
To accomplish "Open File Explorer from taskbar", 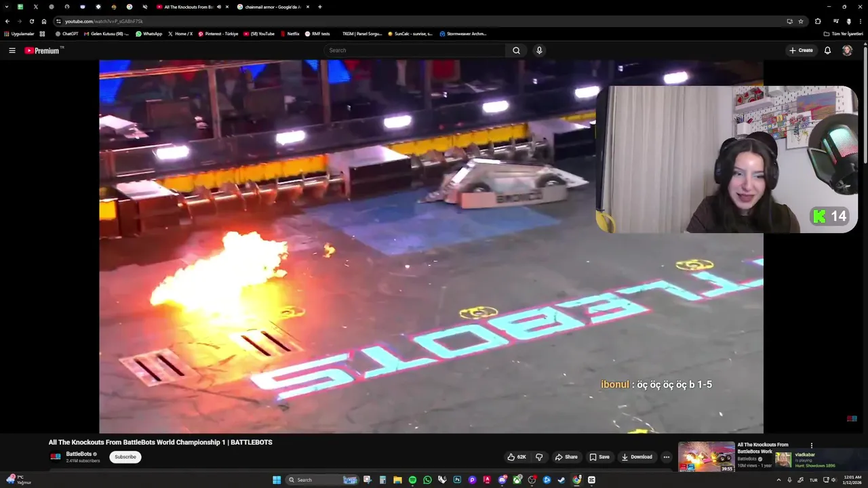I will coord(397,480).
